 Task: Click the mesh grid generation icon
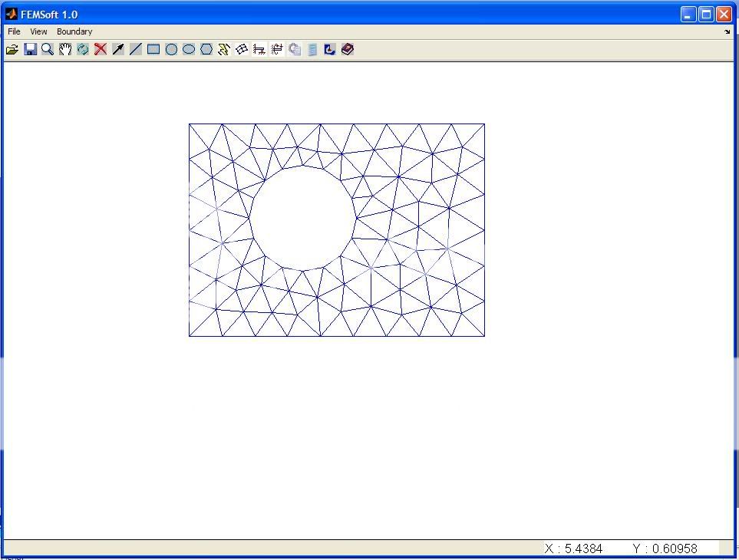click(242, 50)
